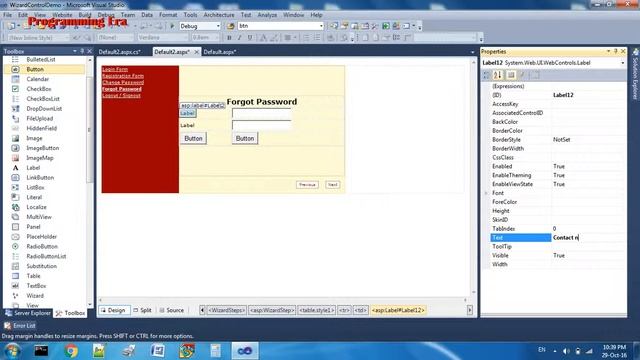Select the Panel control in Toolbox
Viewport: 640px width, 360px height.
(x=44, y=227)
